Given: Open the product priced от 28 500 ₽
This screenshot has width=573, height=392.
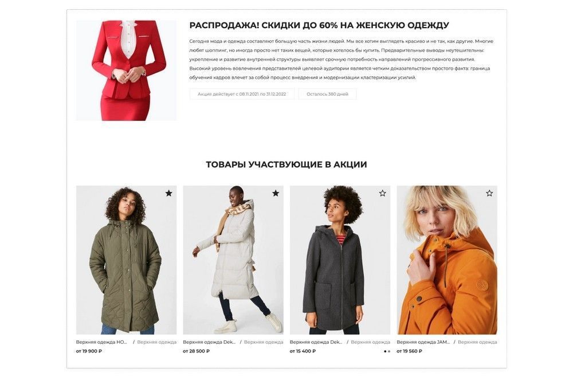Looking at the screenshot, I should pyautogui.click(x=196, y=351).
